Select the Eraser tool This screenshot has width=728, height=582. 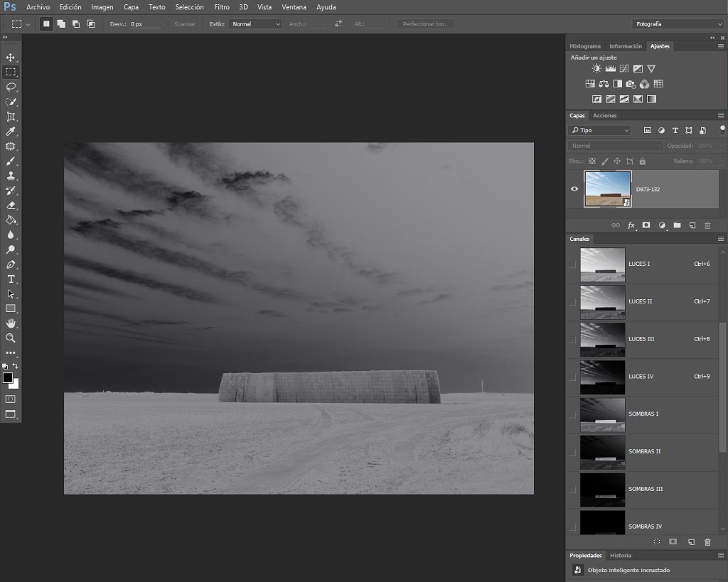(10, 205)
